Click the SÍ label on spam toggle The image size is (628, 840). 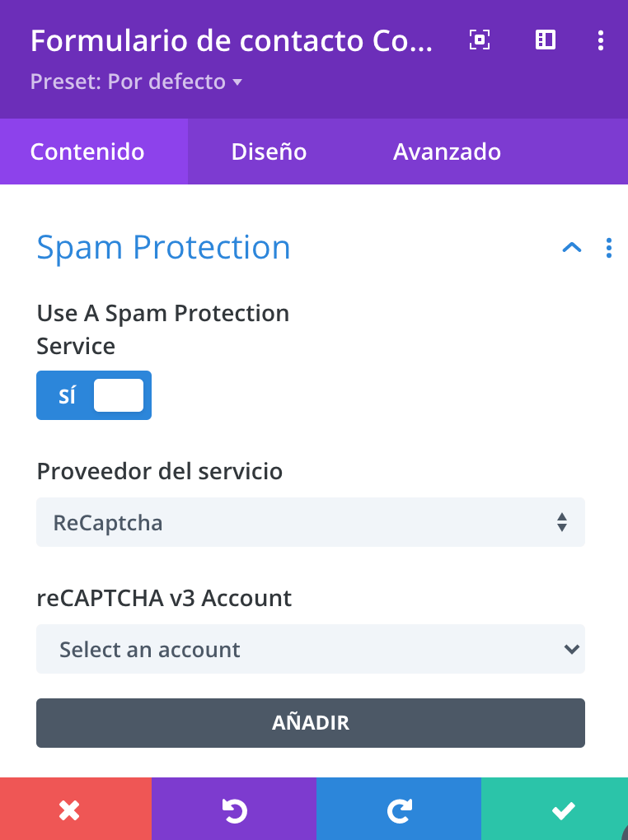point(67,395)
